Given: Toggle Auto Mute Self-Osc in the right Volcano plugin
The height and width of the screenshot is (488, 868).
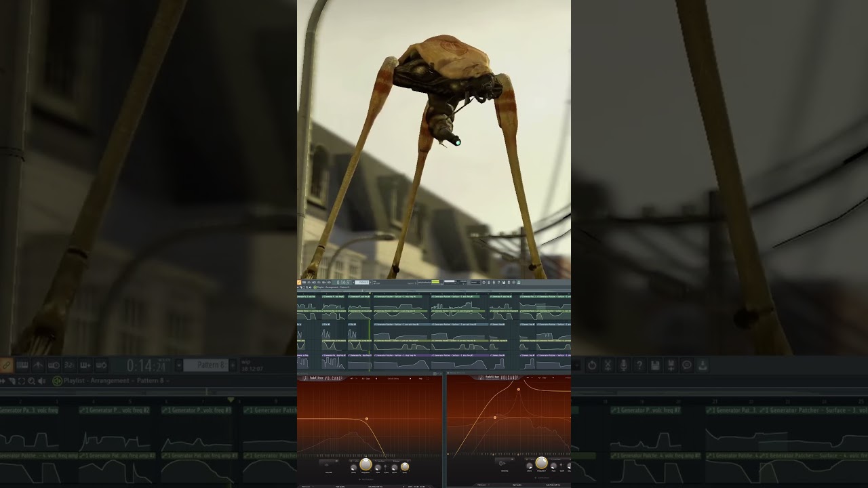Looking at the screenshot, I should [x=554, y=485].
